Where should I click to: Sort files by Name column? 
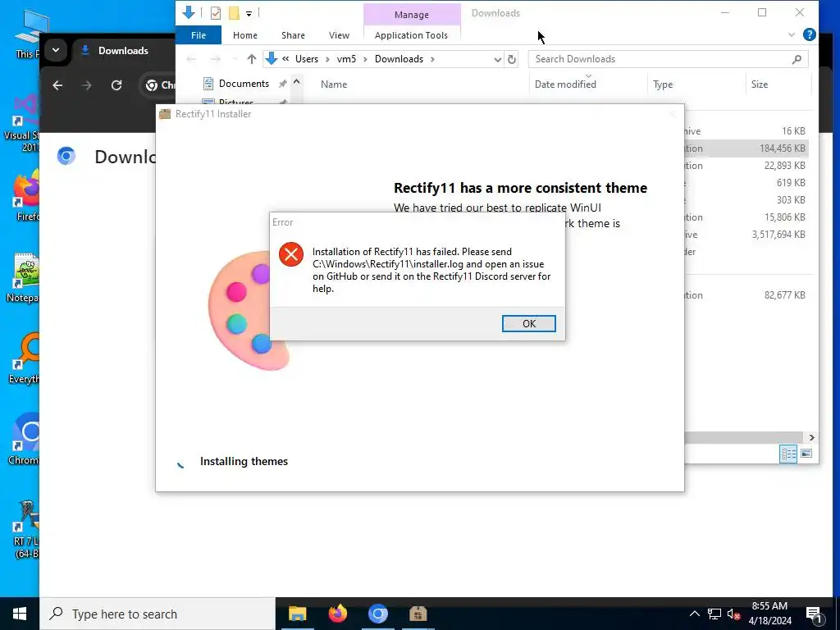click(x=334, y=84)
